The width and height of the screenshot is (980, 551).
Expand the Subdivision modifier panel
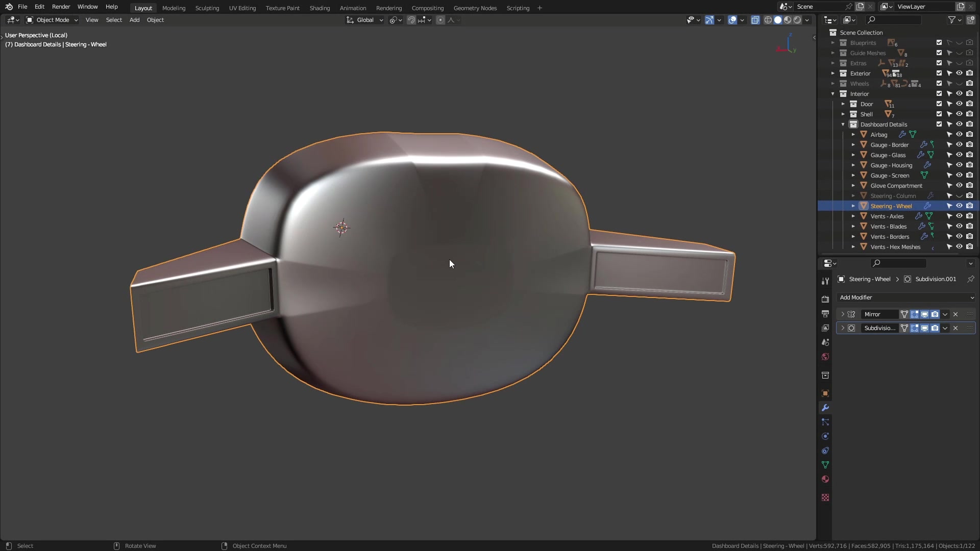(x=843, y=328)
